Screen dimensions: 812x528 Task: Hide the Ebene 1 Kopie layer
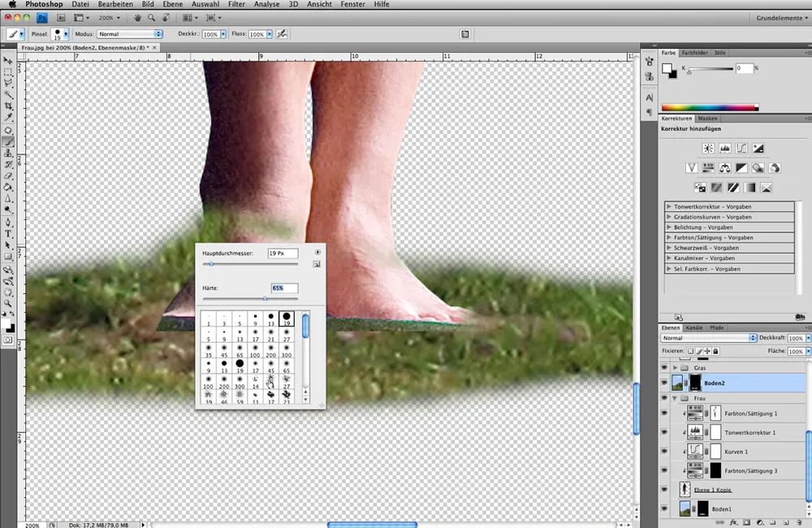point(663,490)
